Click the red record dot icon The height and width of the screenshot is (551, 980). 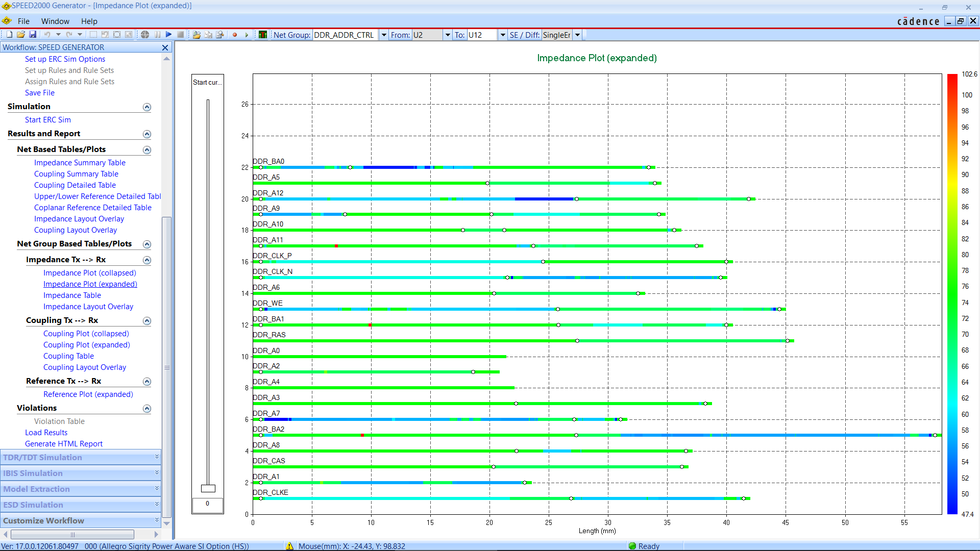click(235, 35)
